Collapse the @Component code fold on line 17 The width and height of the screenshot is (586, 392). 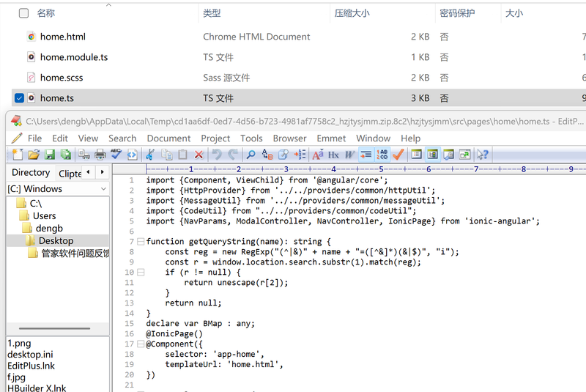139,343
